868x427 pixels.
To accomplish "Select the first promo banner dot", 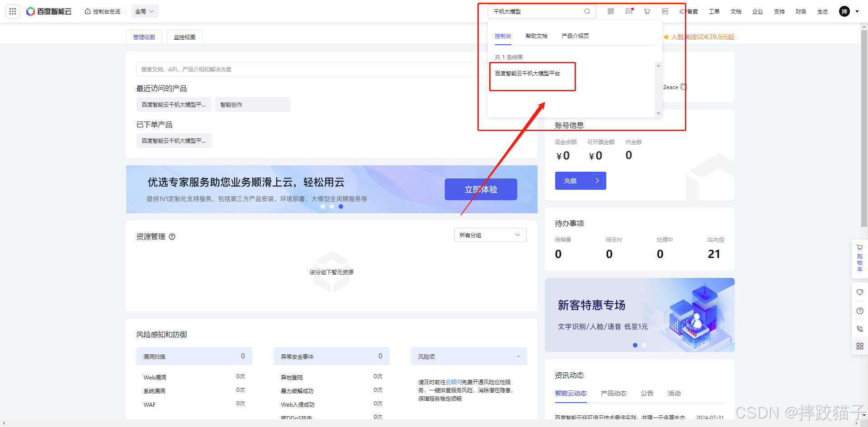I will pyautogui.click(x=635, y=345).
